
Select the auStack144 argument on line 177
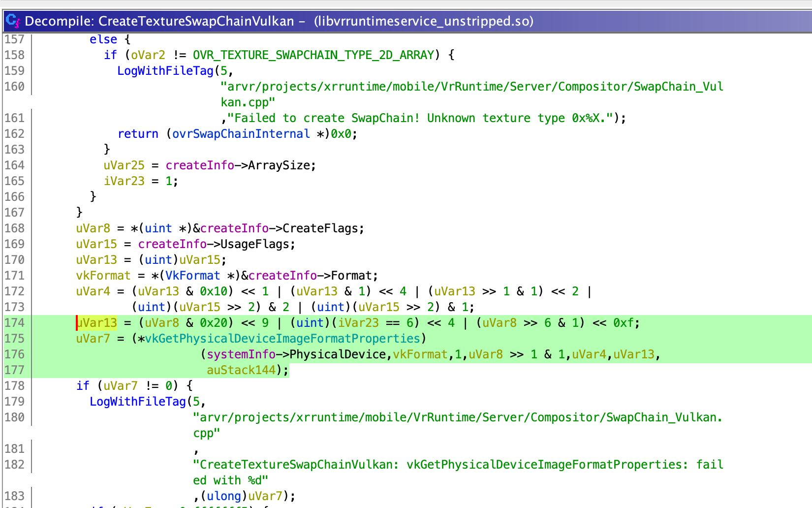[x=241, y=370]
